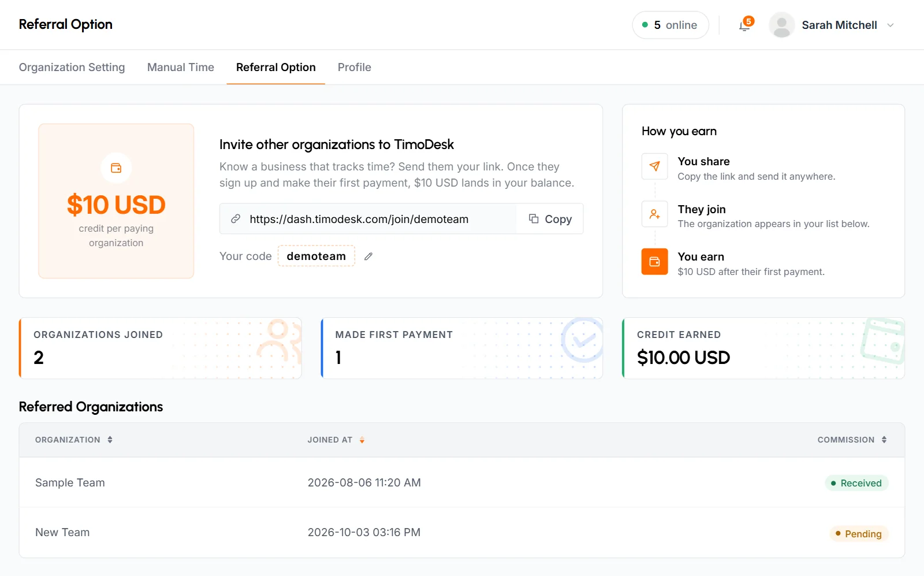Click Invite other organizations to TimoDesk heading
This screenshot has height=576, width=924.
point(337,144)
